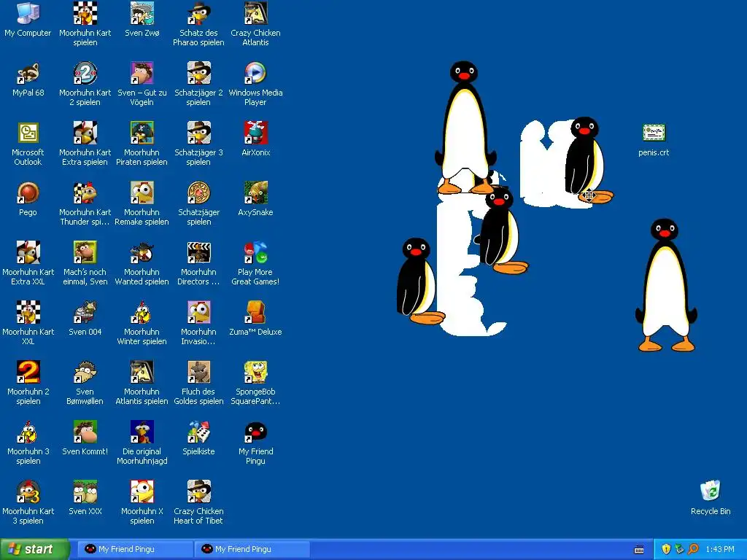
Task: Open the security shield tray icon
Action: (666, 549)
